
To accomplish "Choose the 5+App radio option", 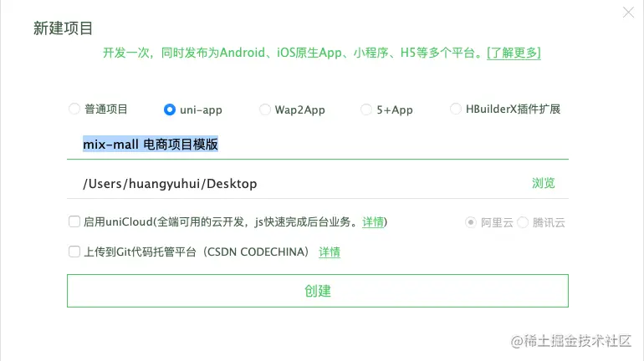I will pyautogui.click(x=366, y=109).
